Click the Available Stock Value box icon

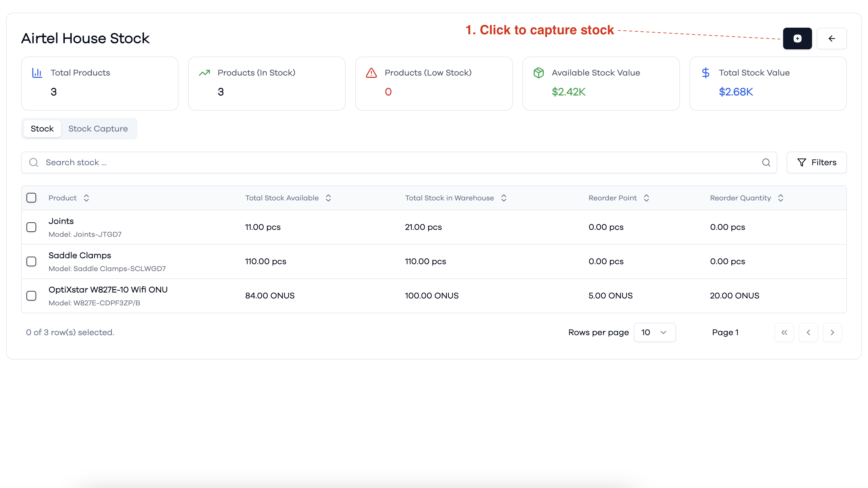pyautogui.click(x=538, y=73)
